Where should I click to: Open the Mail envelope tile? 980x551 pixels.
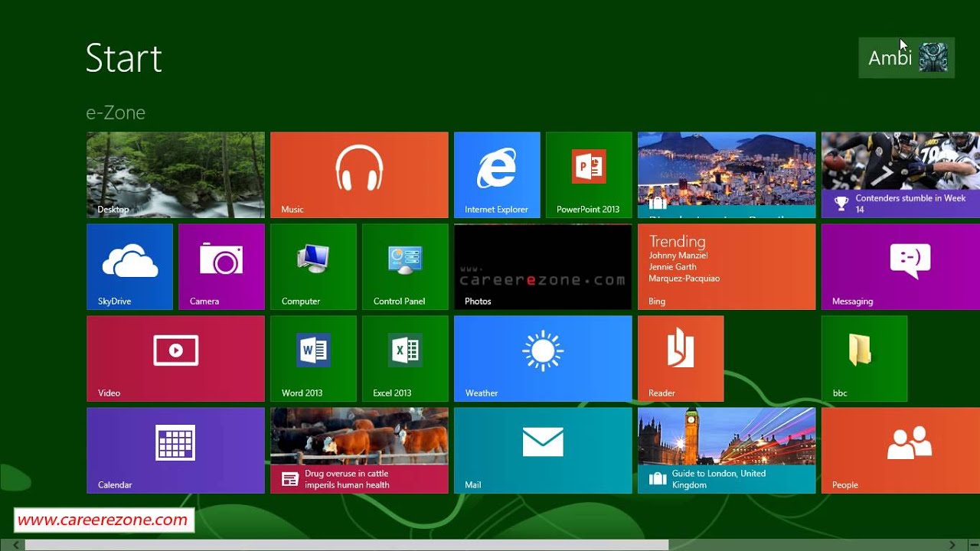(x=543, y=451)
